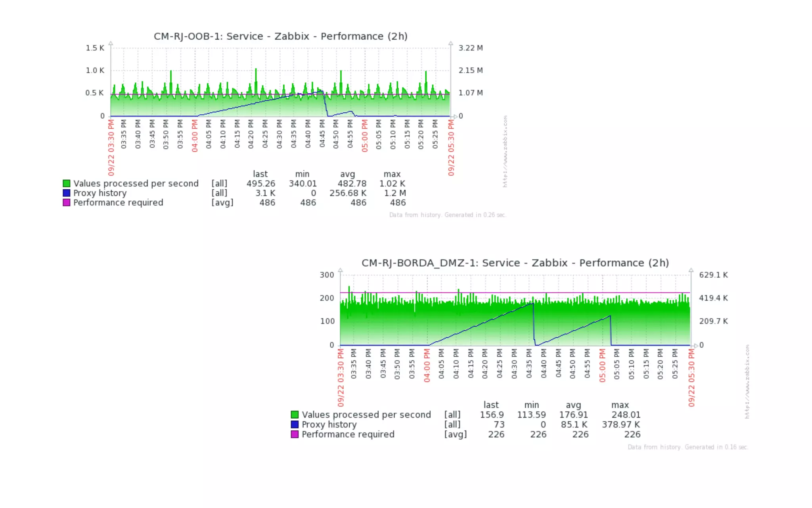The width and height of the screenshot is (812, 508).
Task: Click 04:00 PM marker on OOB-1 graph
Action: point(195,136)
